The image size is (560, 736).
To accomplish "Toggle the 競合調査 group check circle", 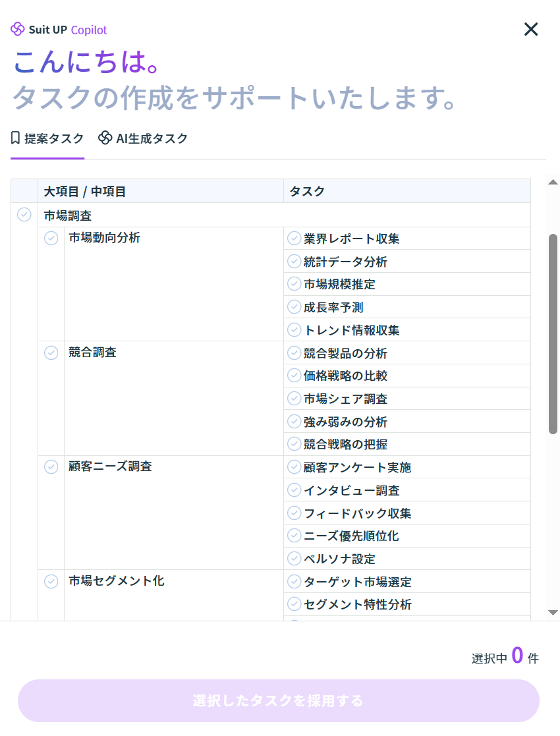I will click(x=51, y=353).
